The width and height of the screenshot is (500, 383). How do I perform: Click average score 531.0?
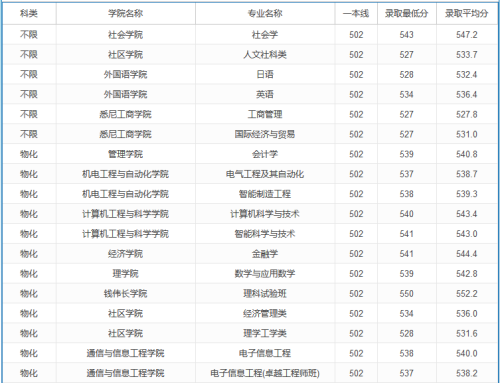tap(467, 134)
